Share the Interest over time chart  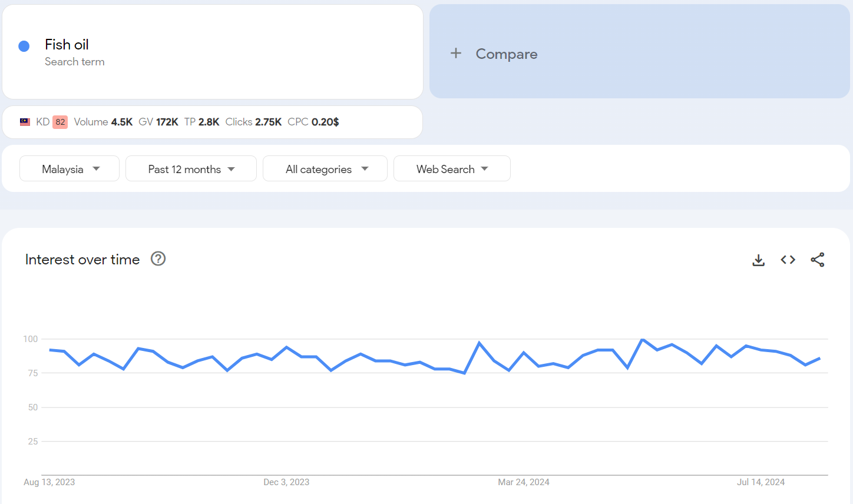(x=817, y=260)
